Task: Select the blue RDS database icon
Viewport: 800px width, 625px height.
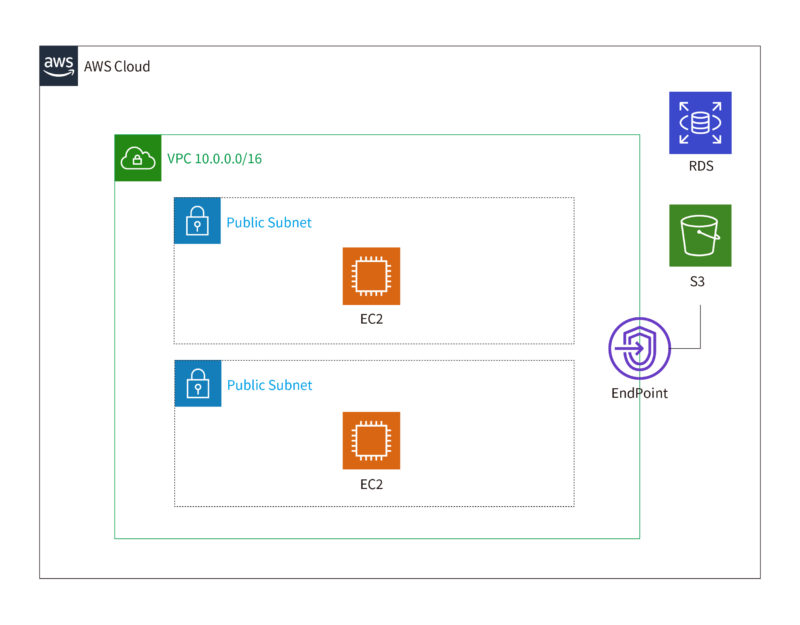Action: [x=700, y=123]
